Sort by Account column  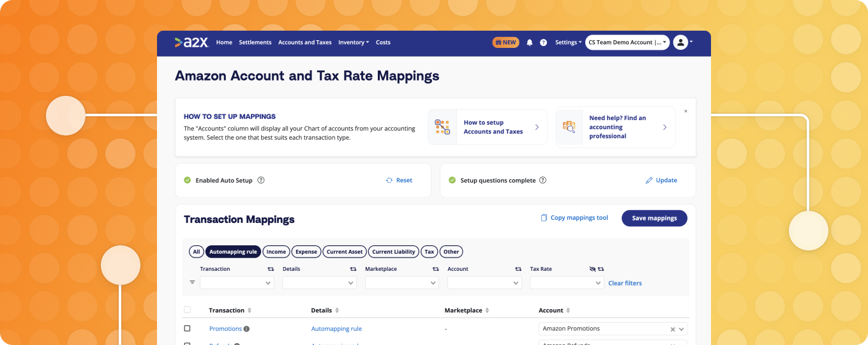[x=568, y=310]
